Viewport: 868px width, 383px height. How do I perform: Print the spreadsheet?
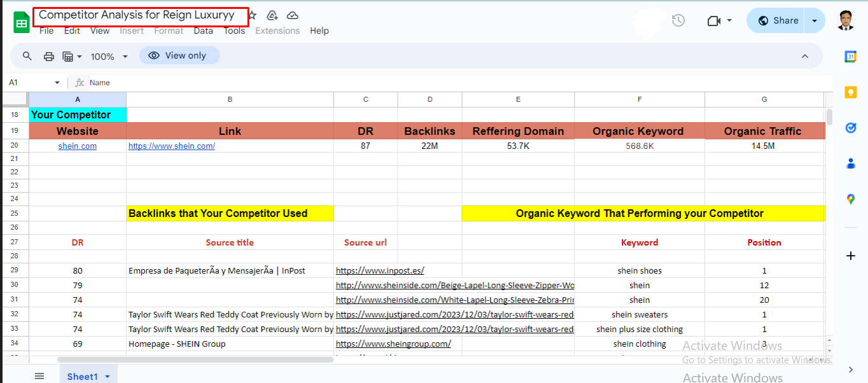pos(49,56)
